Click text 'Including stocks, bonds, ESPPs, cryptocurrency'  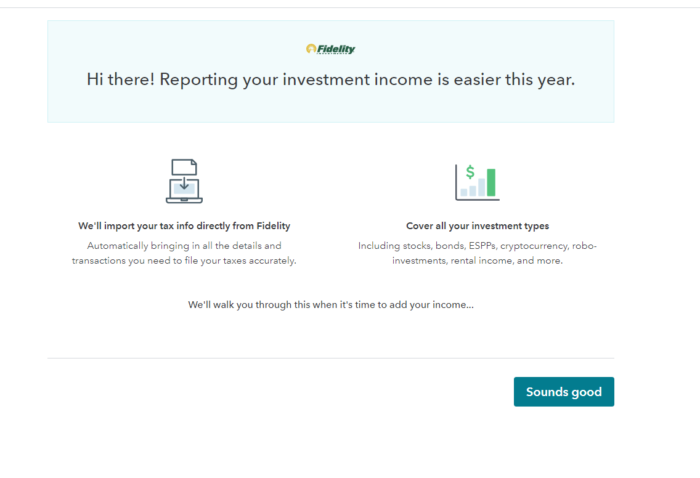coord(463,246)
